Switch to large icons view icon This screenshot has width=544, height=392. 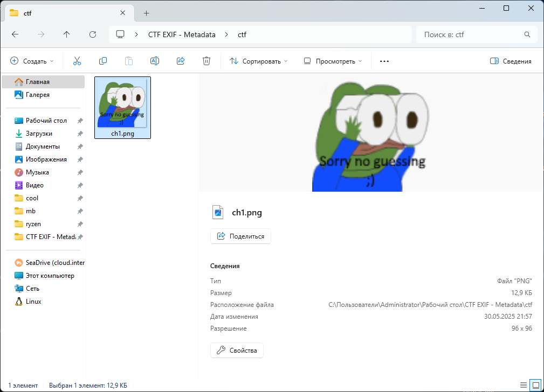coord(536,385)
